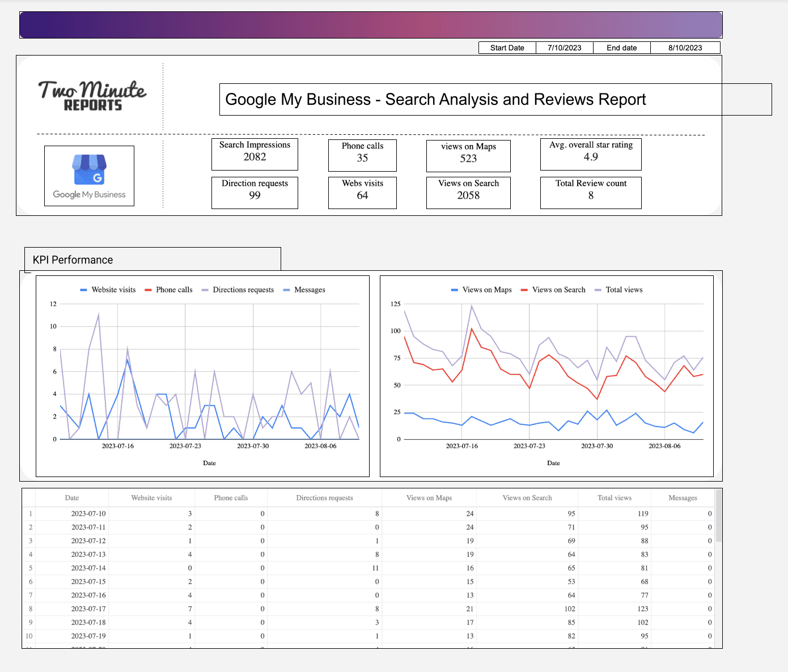Viewport: 788px width, 672px height.
Task: Select the Total Review count box
Action: 590,193
